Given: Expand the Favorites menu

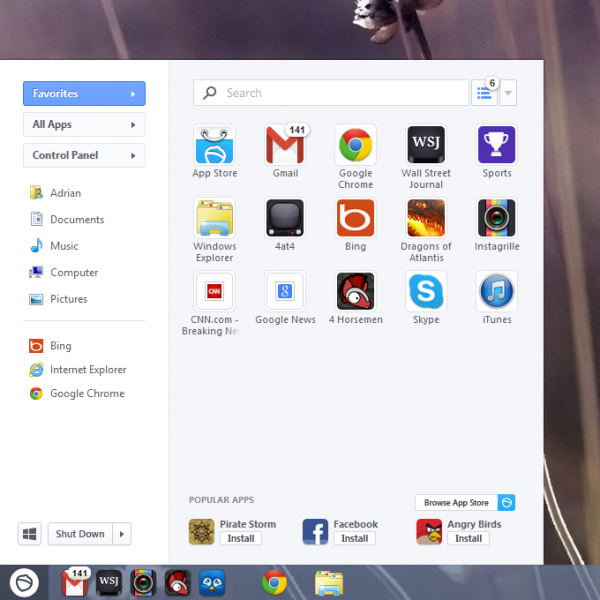Looking at the screenshot, I should click(84, 94).
